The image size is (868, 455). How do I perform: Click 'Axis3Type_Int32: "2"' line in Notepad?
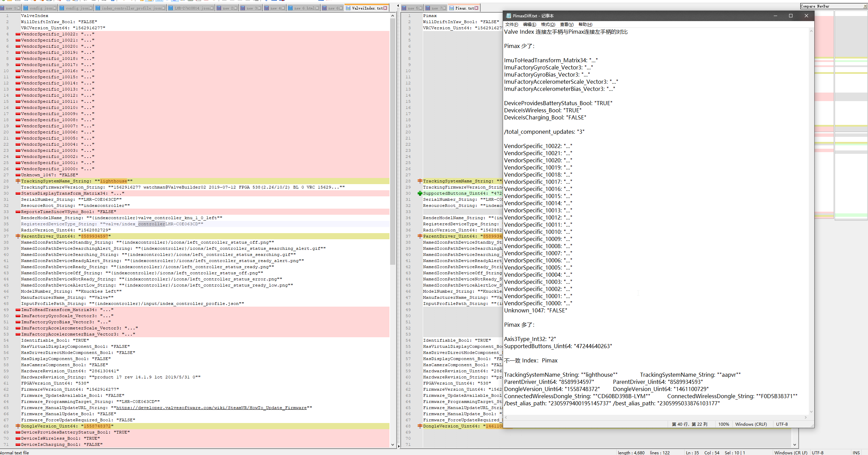[530, 339]
